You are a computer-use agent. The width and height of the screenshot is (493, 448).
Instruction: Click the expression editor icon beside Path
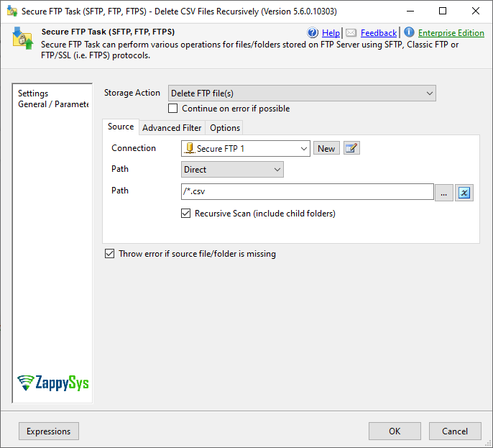click(464, 192)
